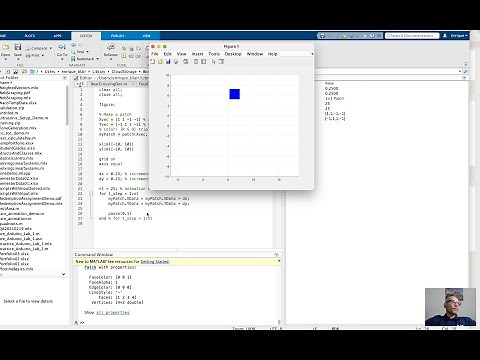Click the Getting Started link
Viewport: 480px width, 360px height.
pos(155,262)
